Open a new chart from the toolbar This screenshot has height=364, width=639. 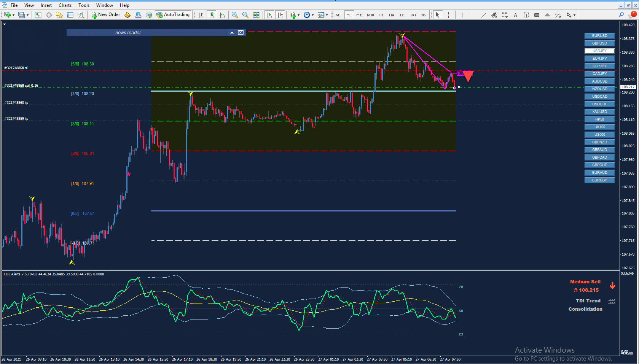(7, 15)
